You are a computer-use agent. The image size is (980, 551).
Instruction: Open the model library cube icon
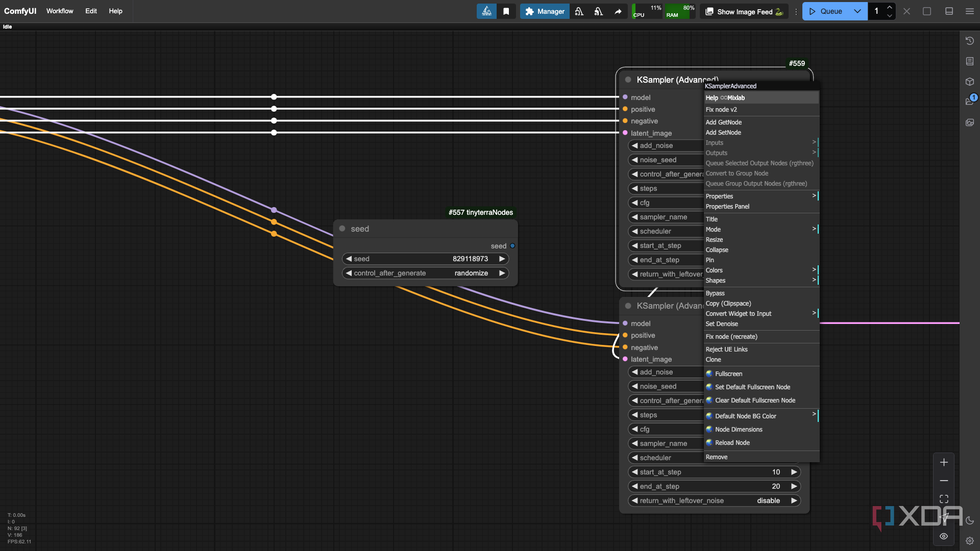[x=970, y=82]
